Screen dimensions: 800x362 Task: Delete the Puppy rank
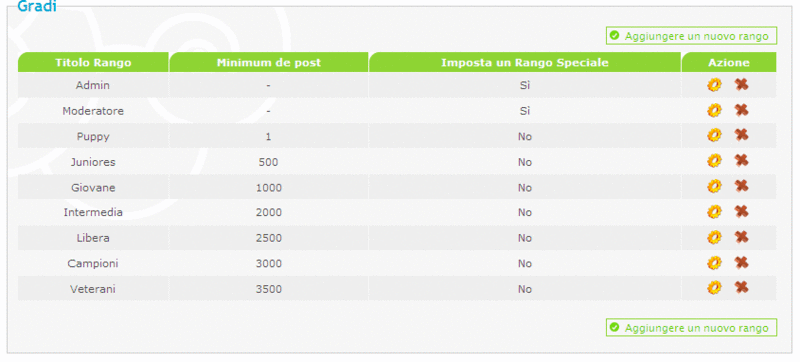click(x=741, y=135)
